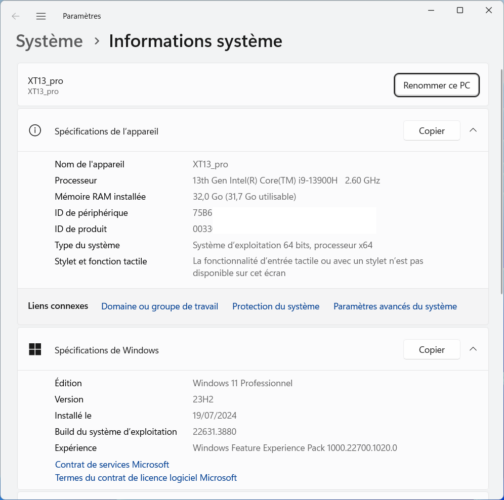Click the Stylet et fonction tactile label

click(101, 261)
